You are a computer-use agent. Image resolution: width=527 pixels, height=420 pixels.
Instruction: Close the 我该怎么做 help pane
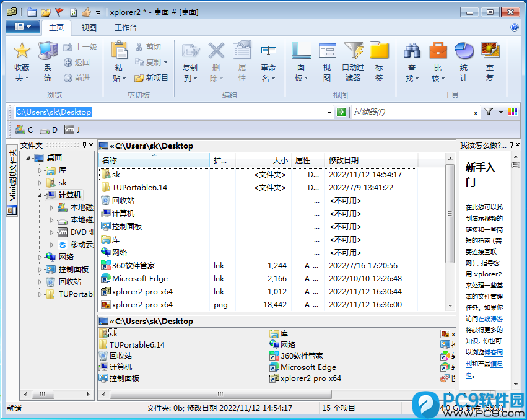click(518, 145)
